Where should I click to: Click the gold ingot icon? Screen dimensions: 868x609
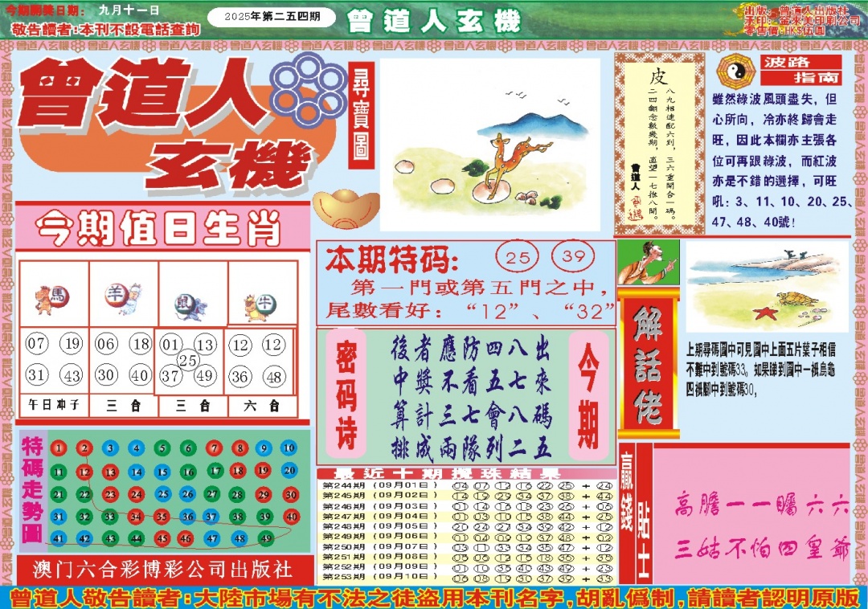[x=346, y=210]
